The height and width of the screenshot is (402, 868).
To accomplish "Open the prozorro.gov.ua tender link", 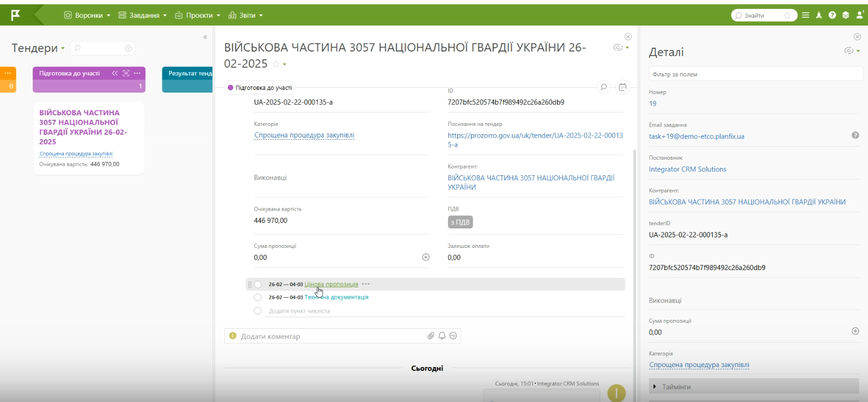I will click(535, 140).
